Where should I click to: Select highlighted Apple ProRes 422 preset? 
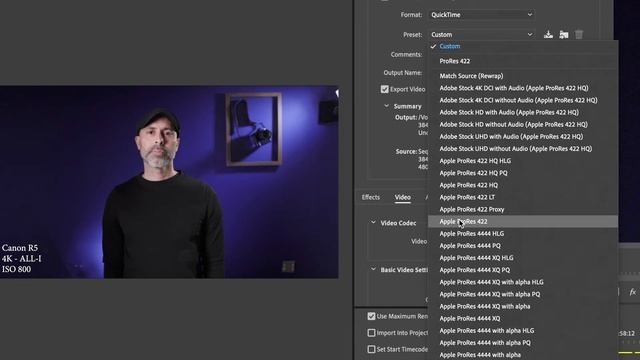tap(523, 222)
